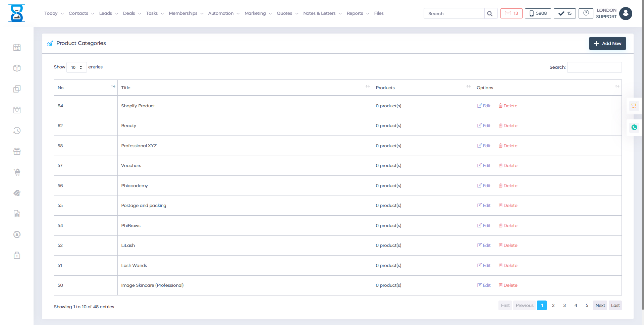Select the package/products icon in the sidebar
Image resolution: width=644 pixels, height=325 pixels.
click(x=17, y=68)
